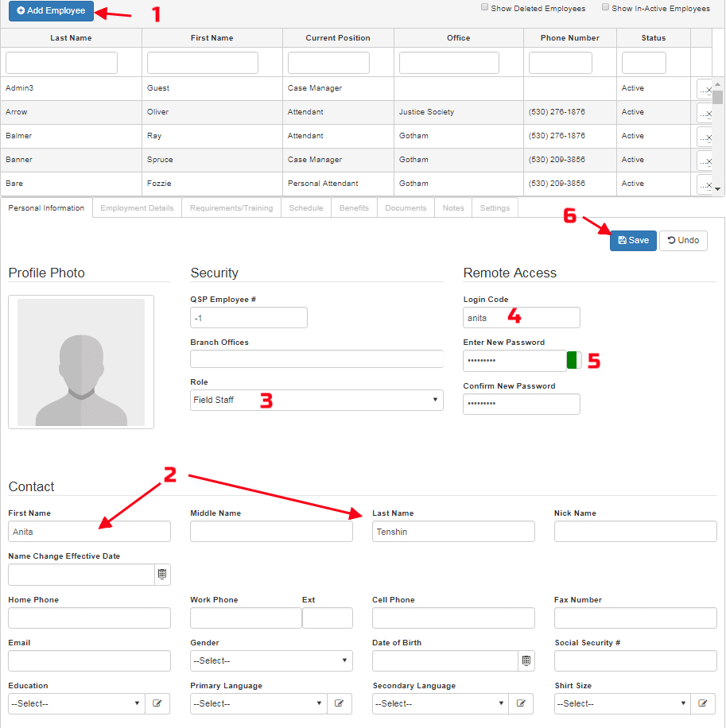This screenshot has width=726, height=728.
Task: Click the edit icon next to Education
Action: tap(157, 703)
